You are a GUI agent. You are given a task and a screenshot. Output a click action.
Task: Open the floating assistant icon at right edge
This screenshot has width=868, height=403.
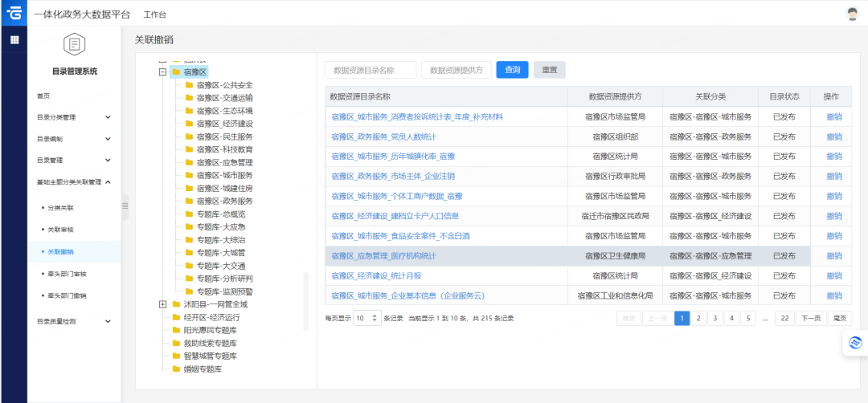pyautogui.click(x=855, y=344)
